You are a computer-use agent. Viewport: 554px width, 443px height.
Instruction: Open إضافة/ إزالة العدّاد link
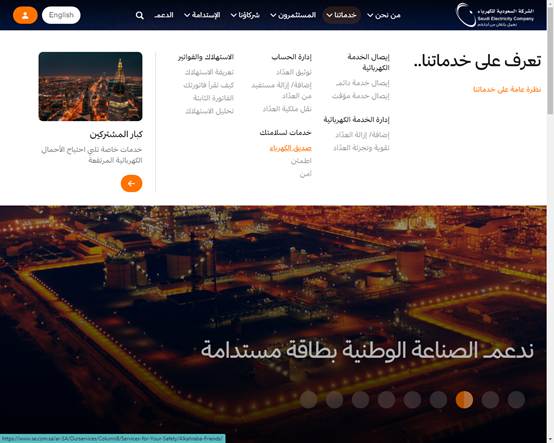pos(363,135)
